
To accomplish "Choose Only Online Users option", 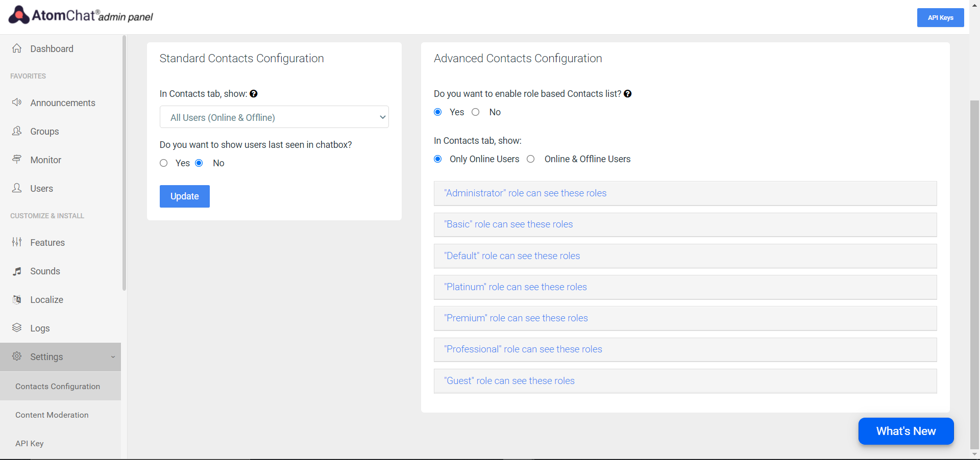I will [x=438, y=159].
